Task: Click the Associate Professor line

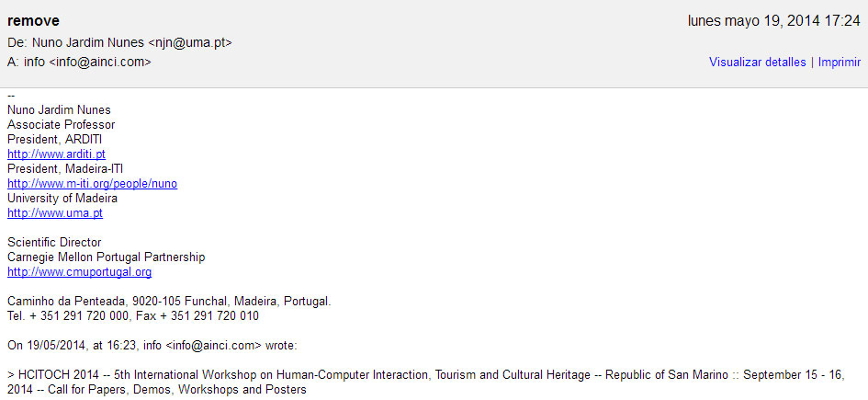Action: (61, 125)
